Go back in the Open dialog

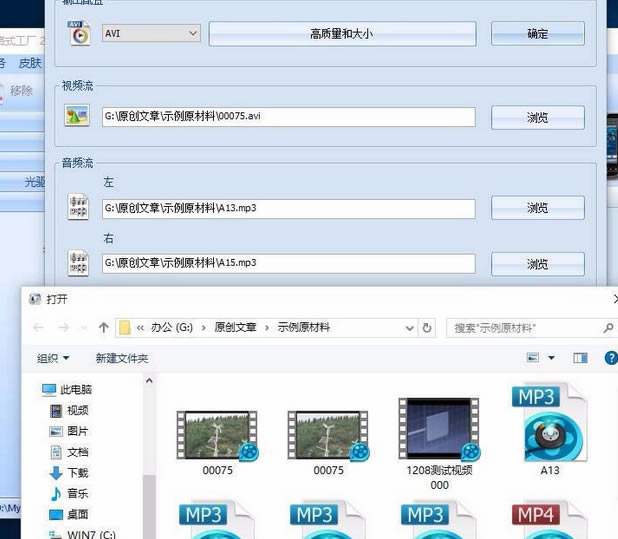click(38, 327)
